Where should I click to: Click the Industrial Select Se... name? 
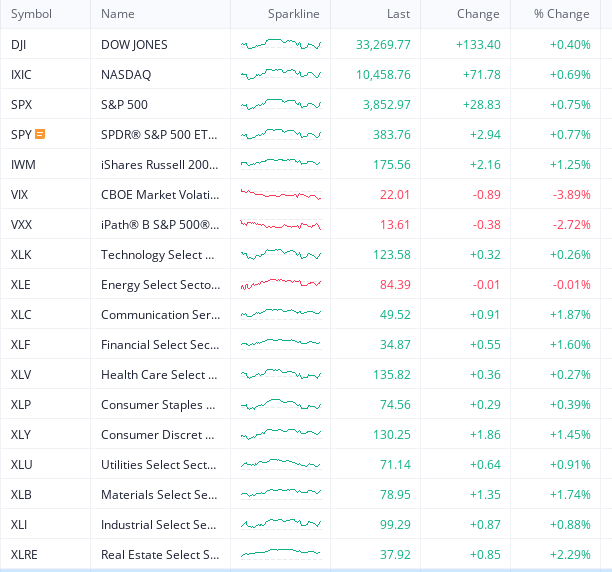click(158, 525)
